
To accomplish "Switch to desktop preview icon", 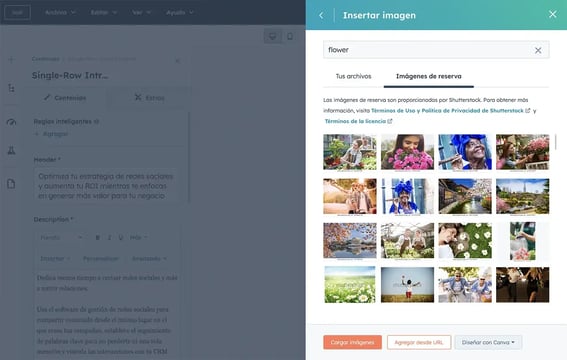I will 273,36.
